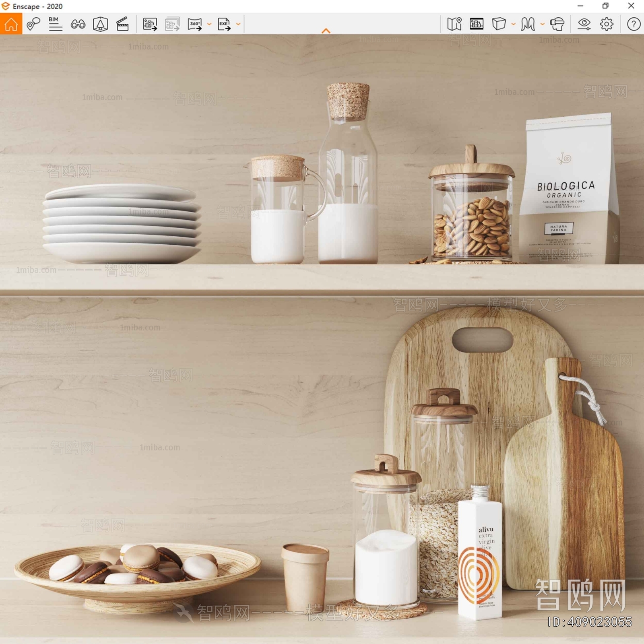644x644 pixels.
Task: Click the Screenshot export icon
Action: [150, 24]
